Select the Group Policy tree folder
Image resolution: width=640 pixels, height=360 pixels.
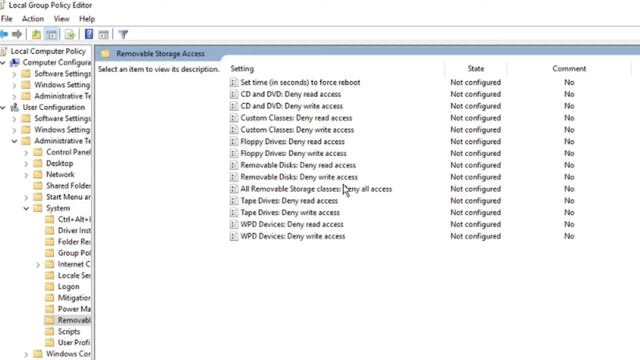point(74,253)
